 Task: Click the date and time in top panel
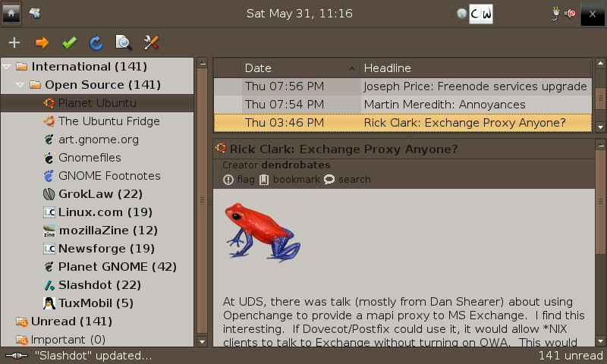coord(300,14)
